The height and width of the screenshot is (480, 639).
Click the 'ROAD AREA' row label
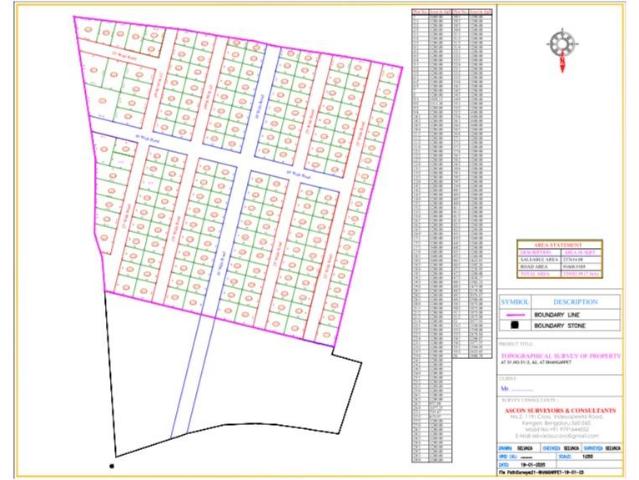[x=534, y=267]
